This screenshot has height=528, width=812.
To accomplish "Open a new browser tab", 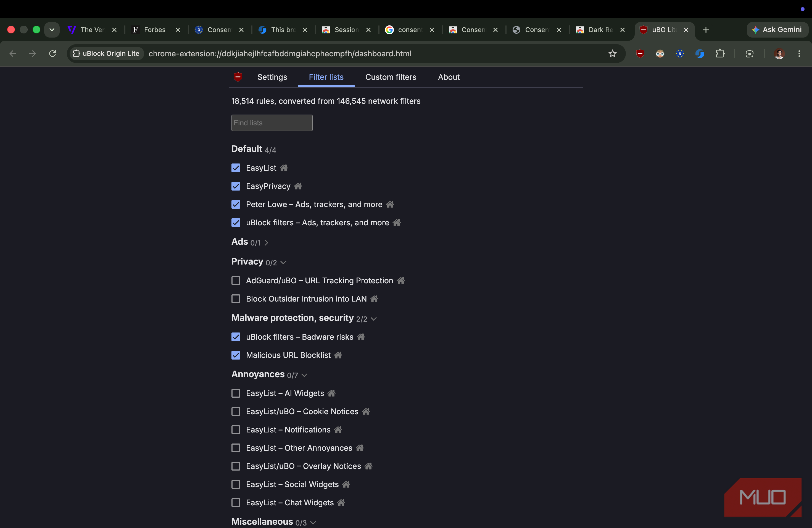I will pyautogui.click(x=706, y=30).
